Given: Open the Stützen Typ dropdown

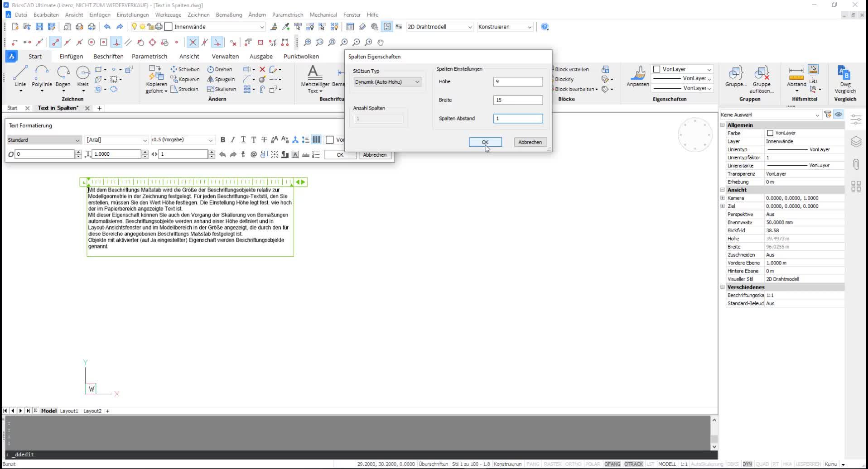Looking at the screenshot, I should pyautogui.click(x=387, y=82).
